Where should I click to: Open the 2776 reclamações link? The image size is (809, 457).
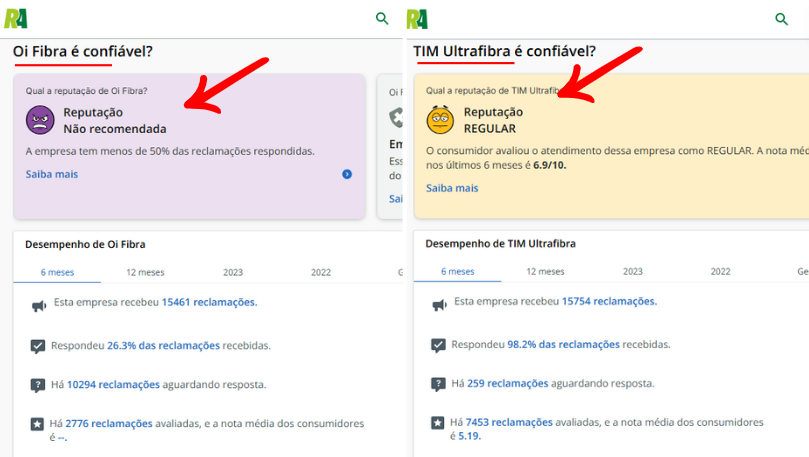tap(109, 423)
